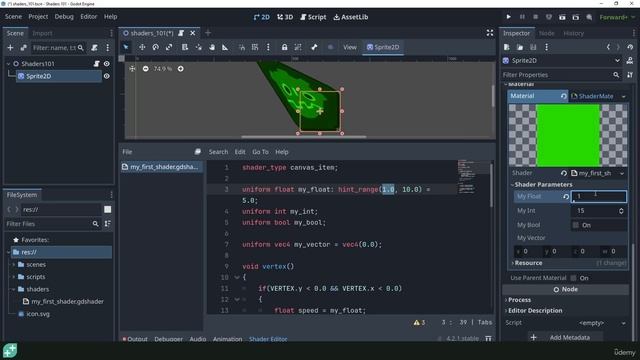Screen dimensions: 640x360
Task: Open the Project menu
Action: tap(38, 17)
